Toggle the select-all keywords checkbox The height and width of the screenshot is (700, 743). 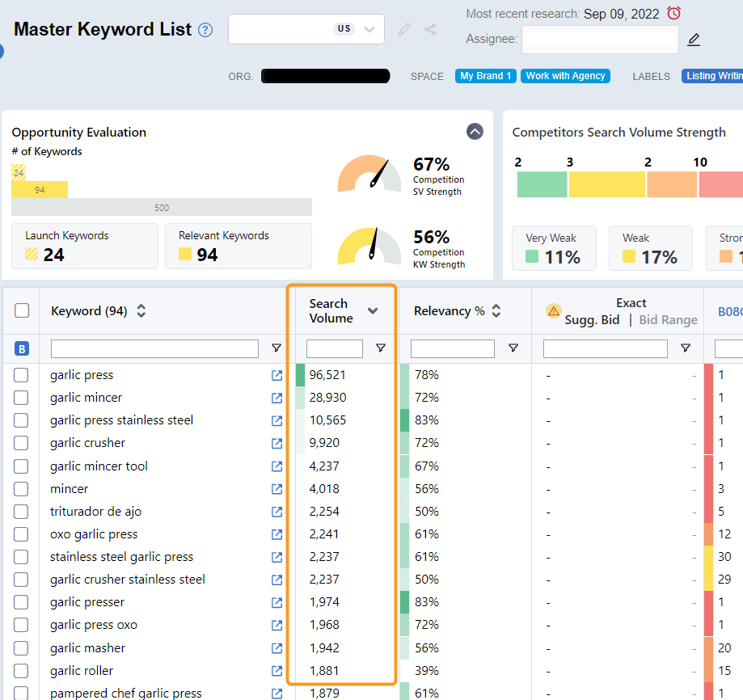pyautogui.click(x=22, y=310)
